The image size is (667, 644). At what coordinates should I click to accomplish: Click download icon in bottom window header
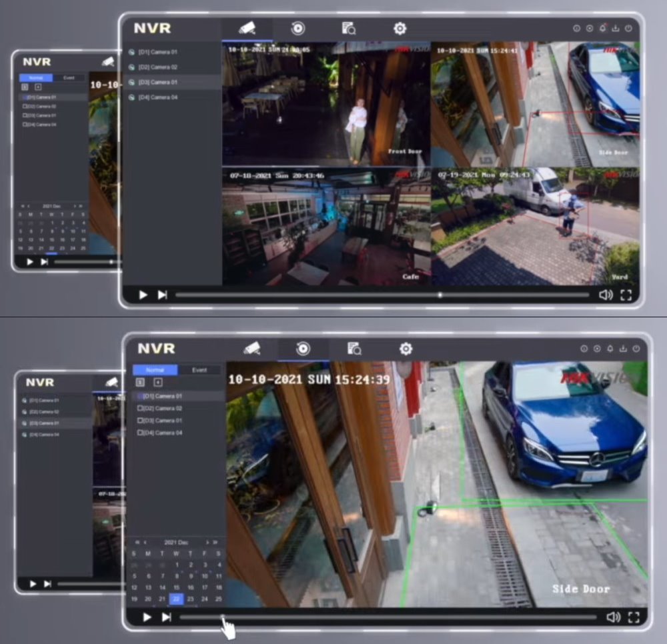point(623,349)
